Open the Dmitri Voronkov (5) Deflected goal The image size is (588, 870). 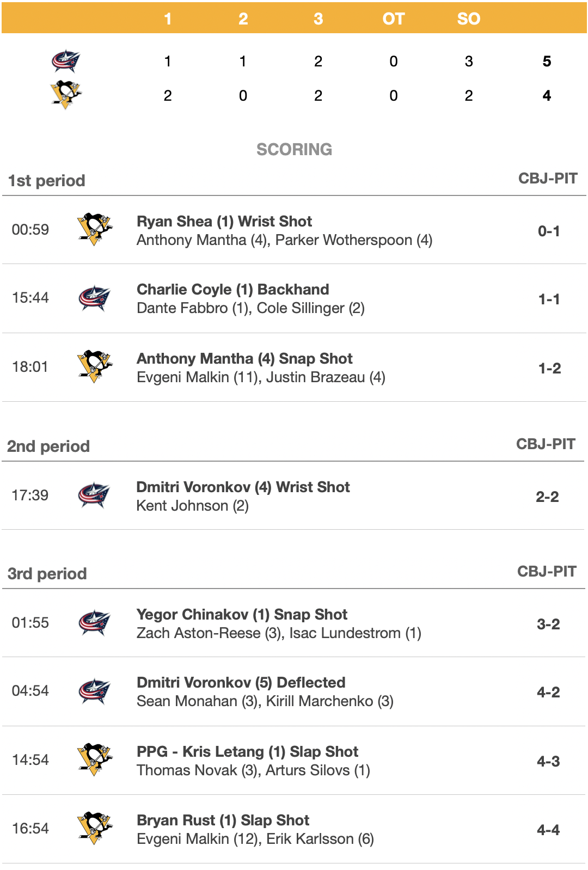click(241, 683)
